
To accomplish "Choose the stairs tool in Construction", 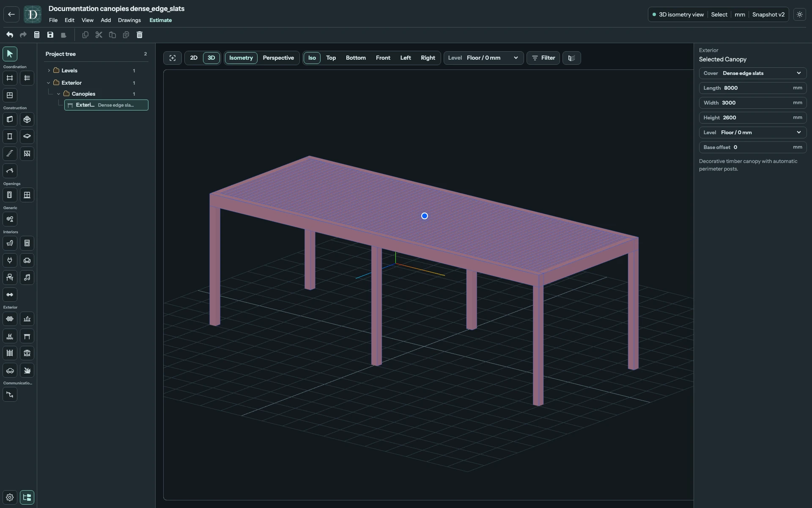I will [x=10, y=154].
